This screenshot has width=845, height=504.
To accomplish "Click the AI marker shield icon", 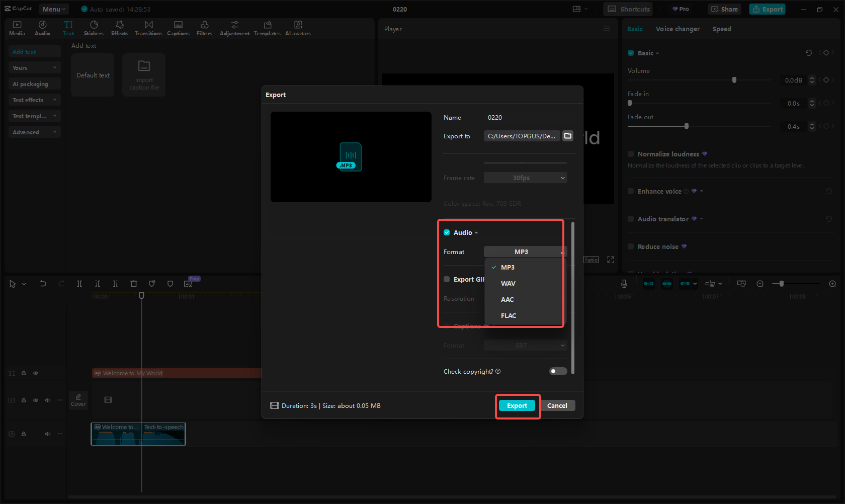I will [x=152, y=284].
